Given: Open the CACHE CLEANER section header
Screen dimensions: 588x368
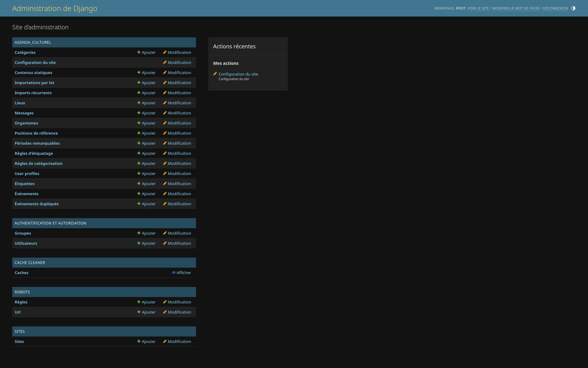Looking at the screenshot, I should coord(30,263).
